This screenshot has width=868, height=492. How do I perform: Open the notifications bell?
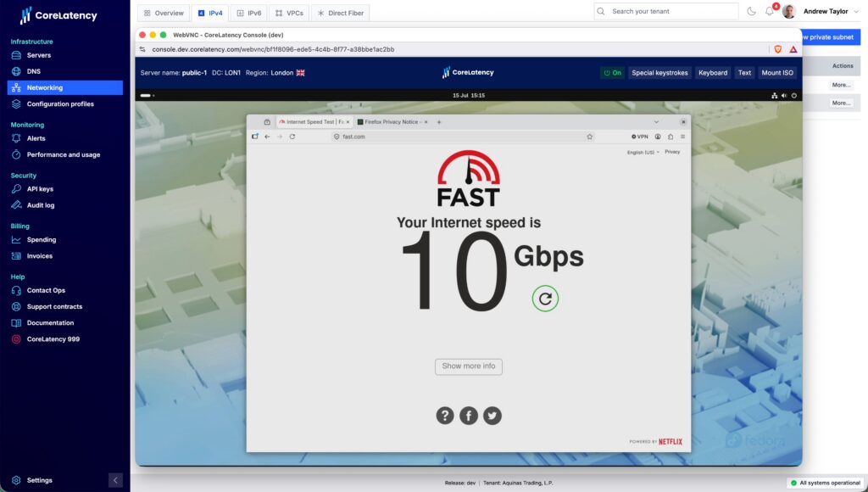point(770,11)
